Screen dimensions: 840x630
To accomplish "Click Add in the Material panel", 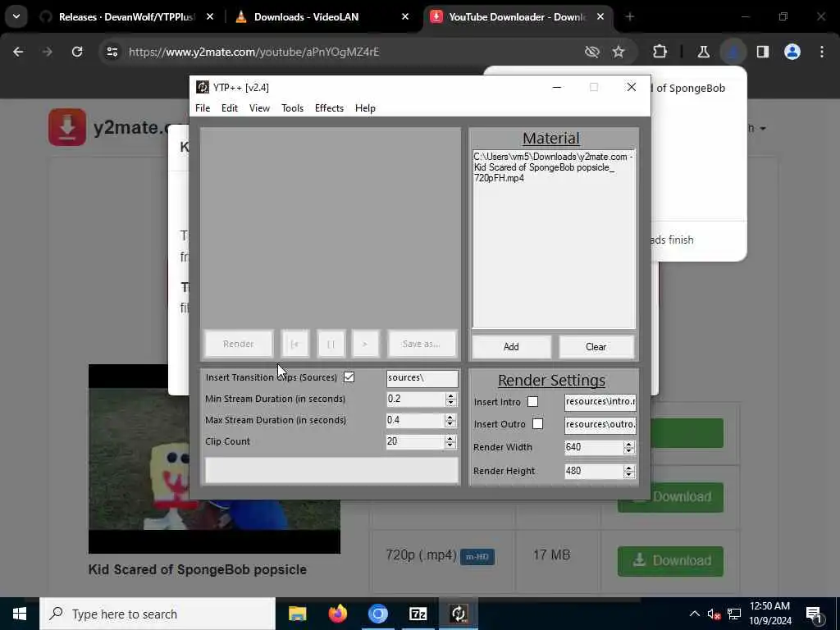I will pos(511,347).
